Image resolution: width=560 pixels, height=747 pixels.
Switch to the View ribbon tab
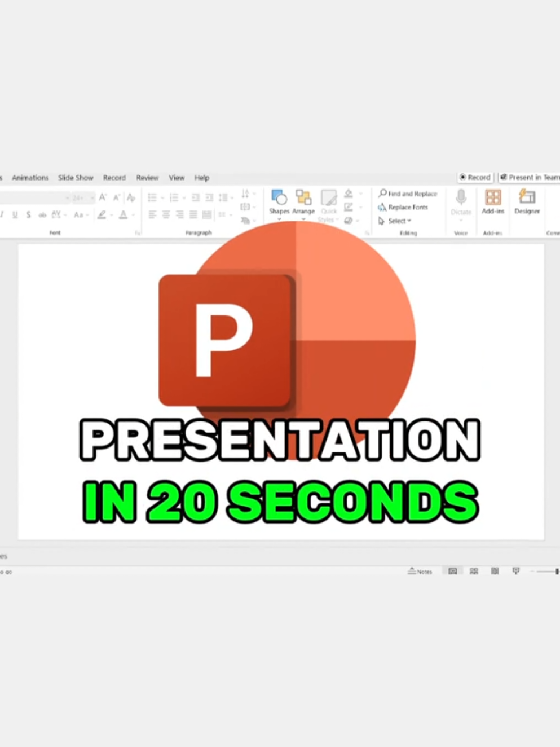pyautogui.click(x=177, y=178)
